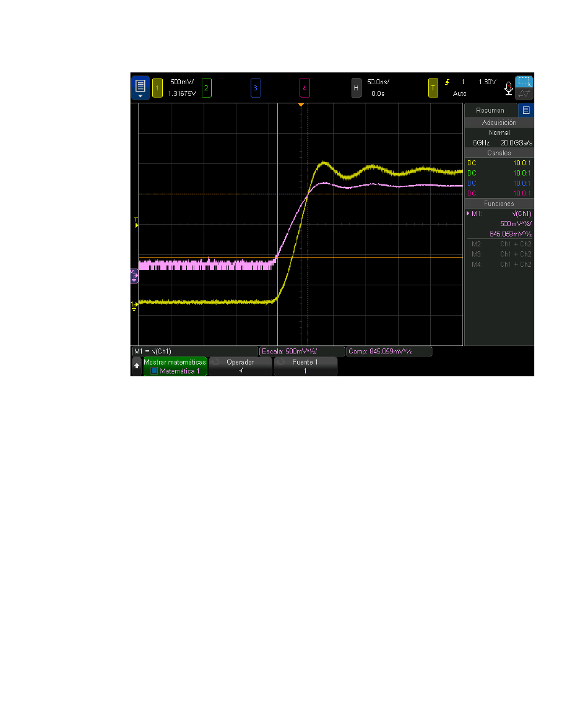This screenshot has height=721, width=588.
Task: Click the 50.0ns/ time base value
Action: click(x=378, y=82)
